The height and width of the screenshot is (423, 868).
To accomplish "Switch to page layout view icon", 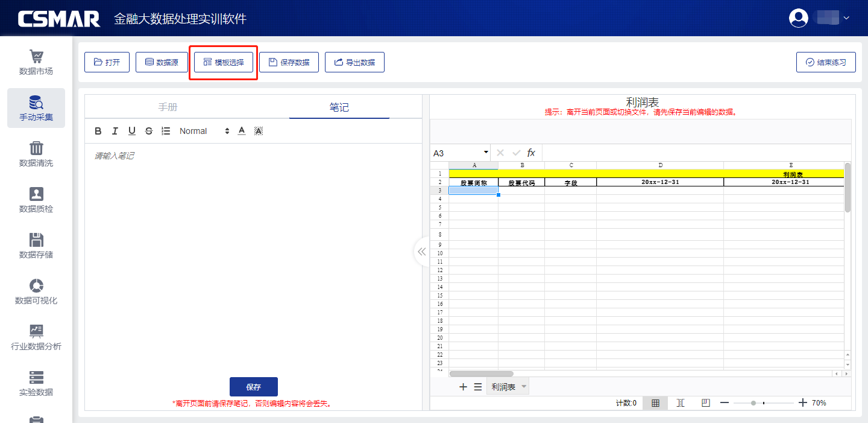I will click(x=680, y=403).
